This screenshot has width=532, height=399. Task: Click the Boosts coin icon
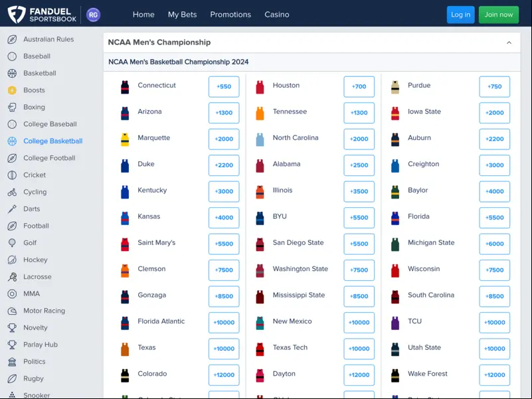[12, 90]
